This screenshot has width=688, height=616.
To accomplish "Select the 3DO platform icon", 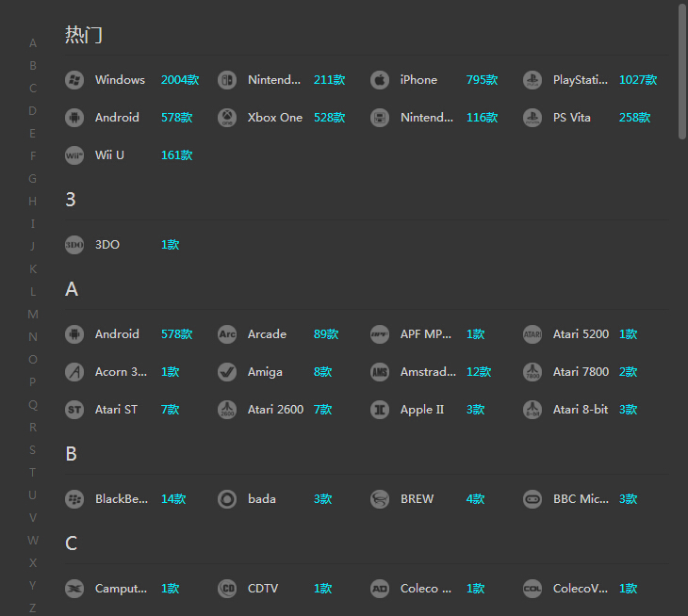I will [74, 245].
